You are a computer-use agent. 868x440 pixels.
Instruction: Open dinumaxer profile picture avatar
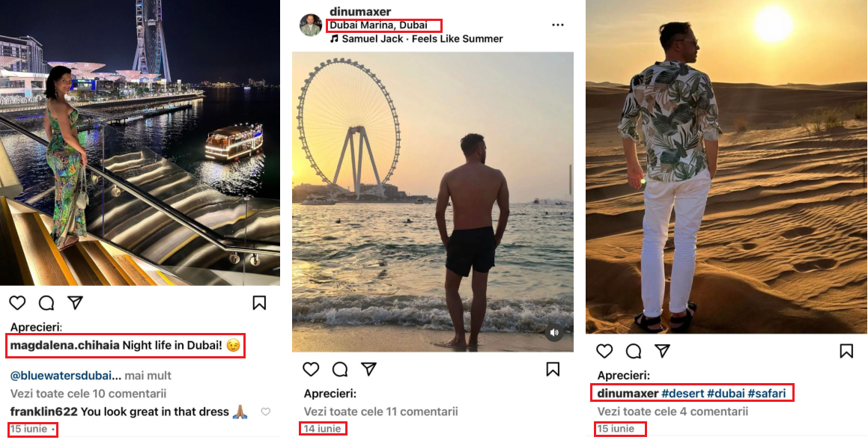(x=311, y=25)
